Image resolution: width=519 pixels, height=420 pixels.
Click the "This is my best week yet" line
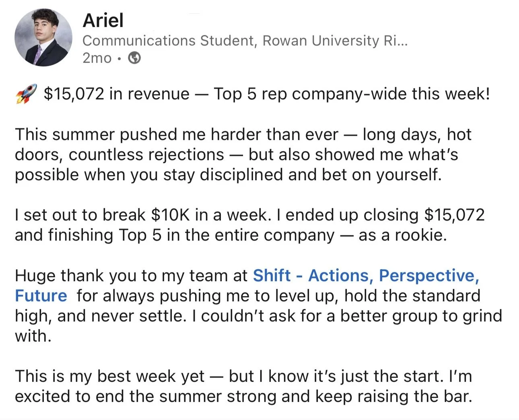[x=110, y=376]
